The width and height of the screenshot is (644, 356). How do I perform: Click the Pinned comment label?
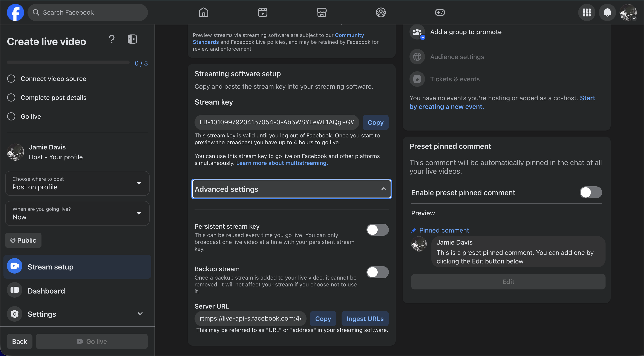click(444, 230)
